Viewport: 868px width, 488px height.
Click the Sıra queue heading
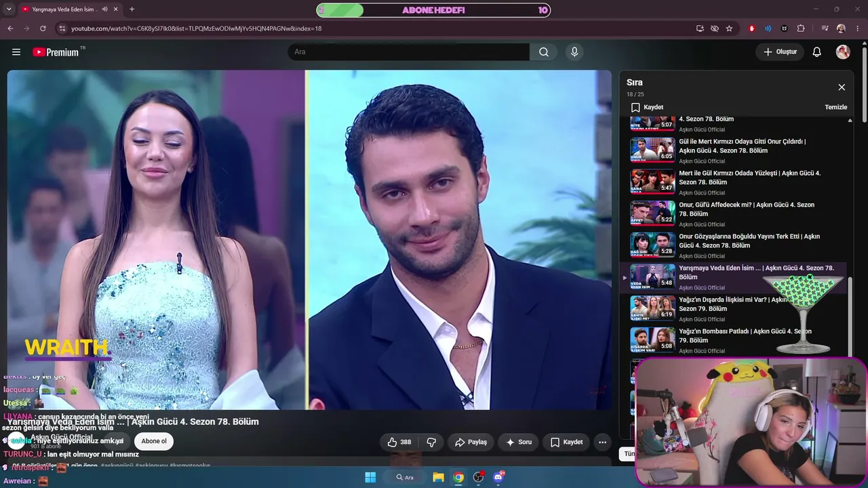pos(635,83)
